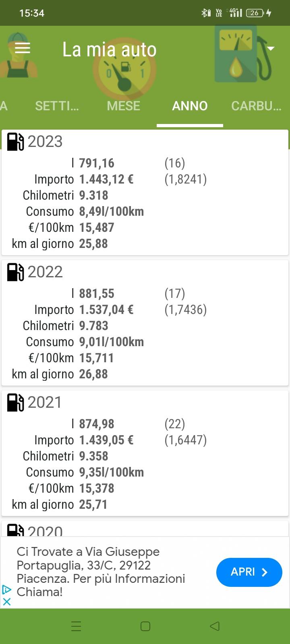The height and width of the screenshot is (644, 290).
Task: Open the 2023 yearly summary card
Action: pyautogui.click(x=145, y=192)
